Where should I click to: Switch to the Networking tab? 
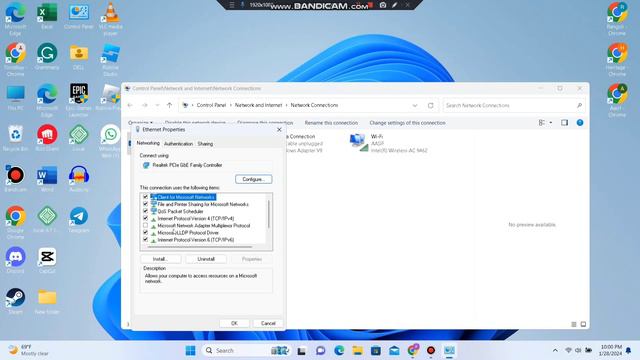click(148, 143)
